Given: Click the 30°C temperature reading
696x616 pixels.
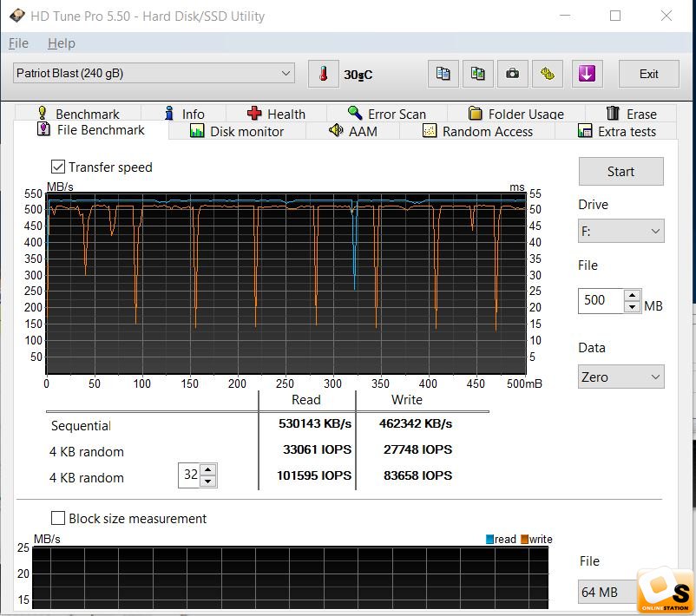Looking at the screenshot, I should pyautogui.click(x=358, y=75).
